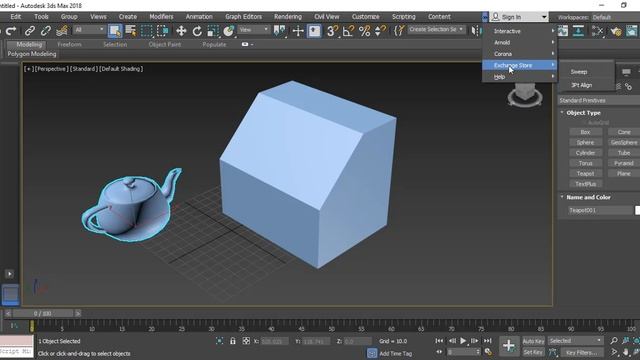Toggle 3D Snaps
Screen dimensions: 640x360
point(332,31)
